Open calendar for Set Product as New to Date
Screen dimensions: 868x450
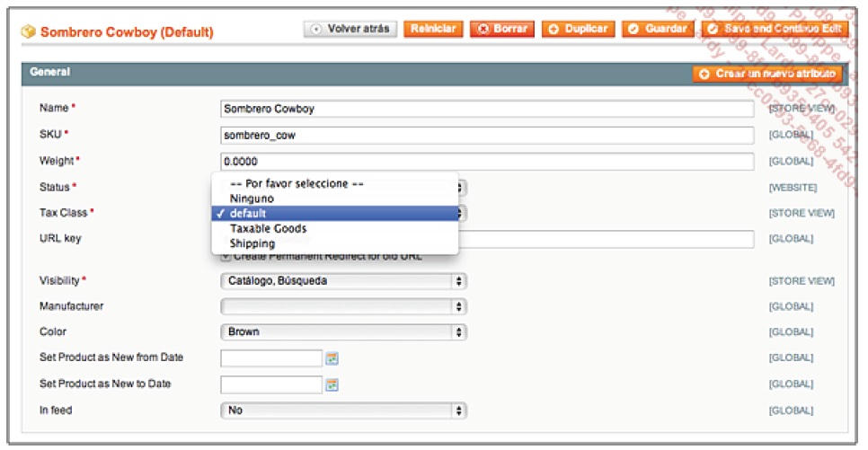tap(332, 384)
